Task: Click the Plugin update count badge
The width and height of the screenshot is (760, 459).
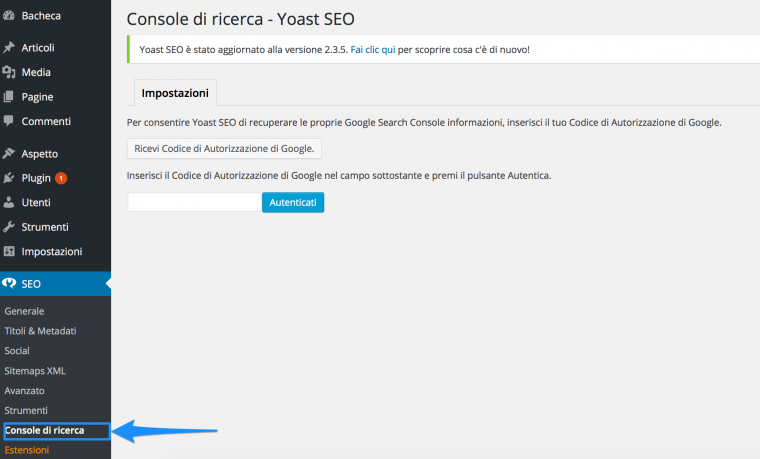Action: (61, 178)
